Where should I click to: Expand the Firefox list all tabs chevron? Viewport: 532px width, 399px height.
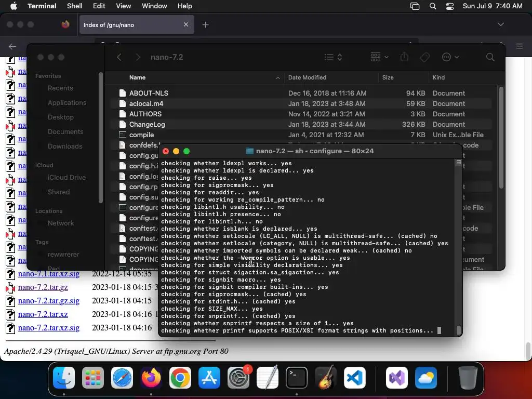pyautogui.click(x=500, y=24)
